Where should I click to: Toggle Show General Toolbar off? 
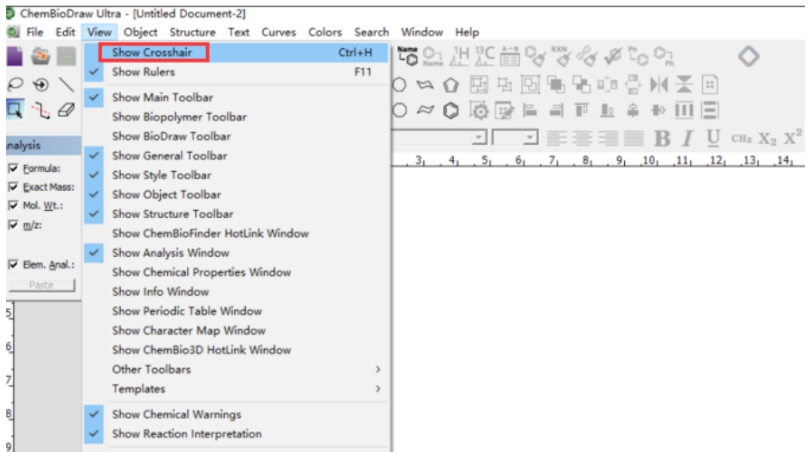236,155
